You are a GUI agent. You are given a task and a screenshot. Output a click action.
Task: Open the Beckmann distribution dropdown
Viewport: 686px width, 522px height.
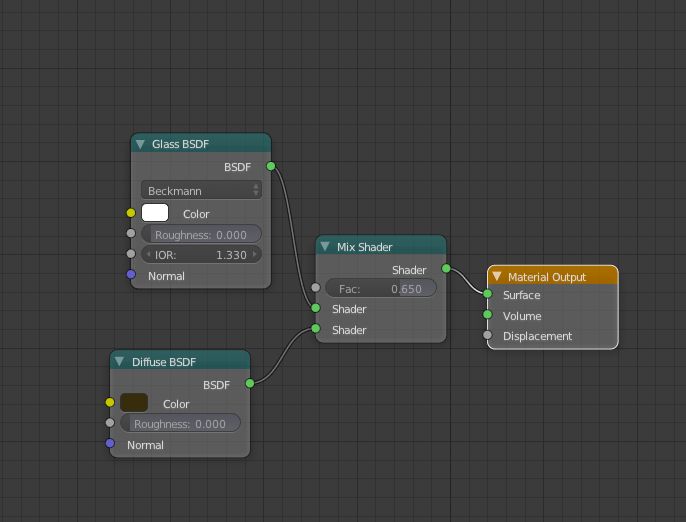point(201,190)
